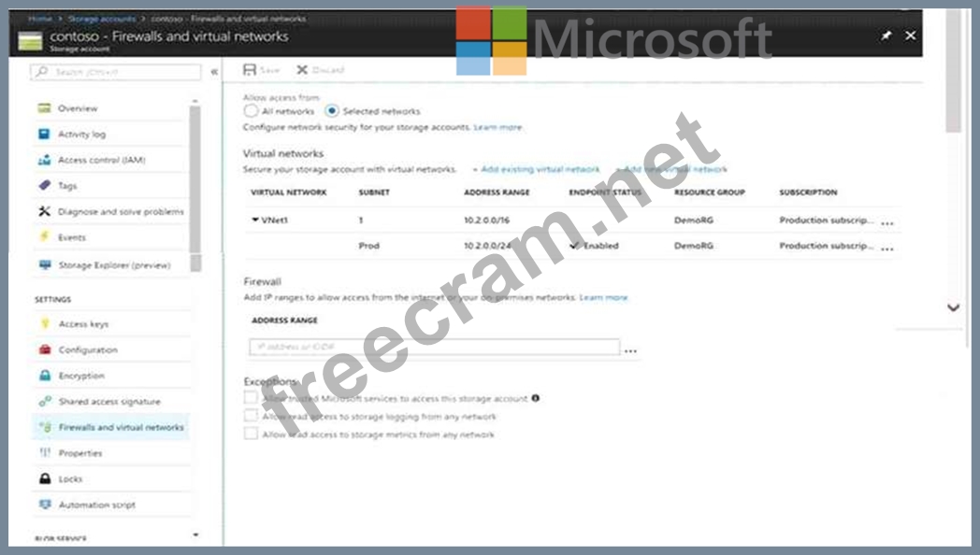
Task: Click the Storage Explorer (preview) icon
Action: 44,264
